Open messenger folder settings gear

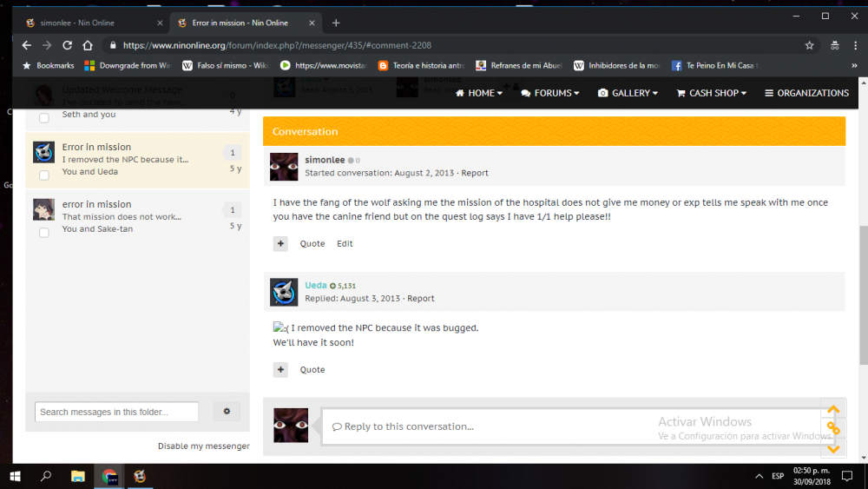point(227,412)
